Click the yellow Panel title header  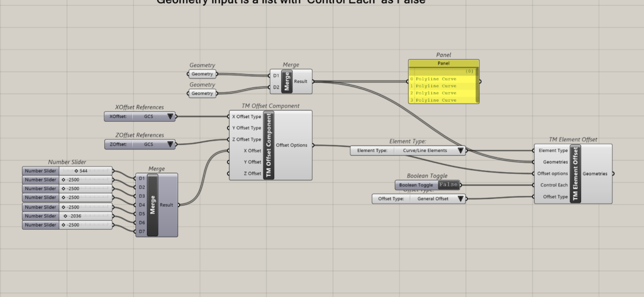click(x=444, y=63)
